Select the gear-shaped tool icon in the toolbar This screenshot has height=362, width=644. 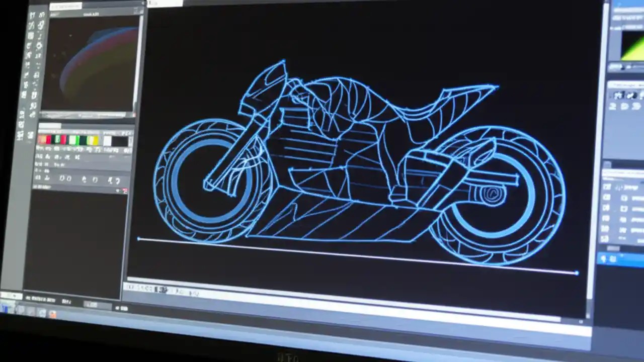(40, 45)
